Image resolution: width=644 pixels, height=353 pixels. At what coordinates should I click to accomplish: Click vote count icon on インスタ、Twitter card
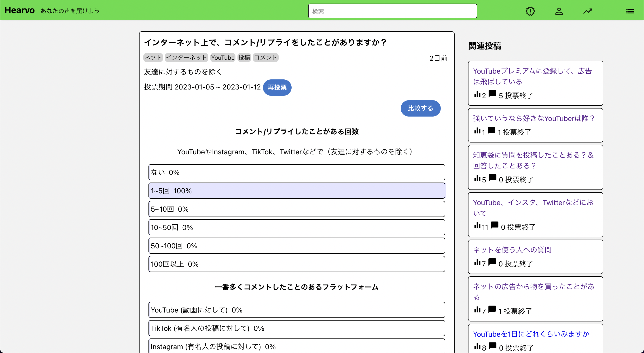pyautogui.click(x=477, y=225)
